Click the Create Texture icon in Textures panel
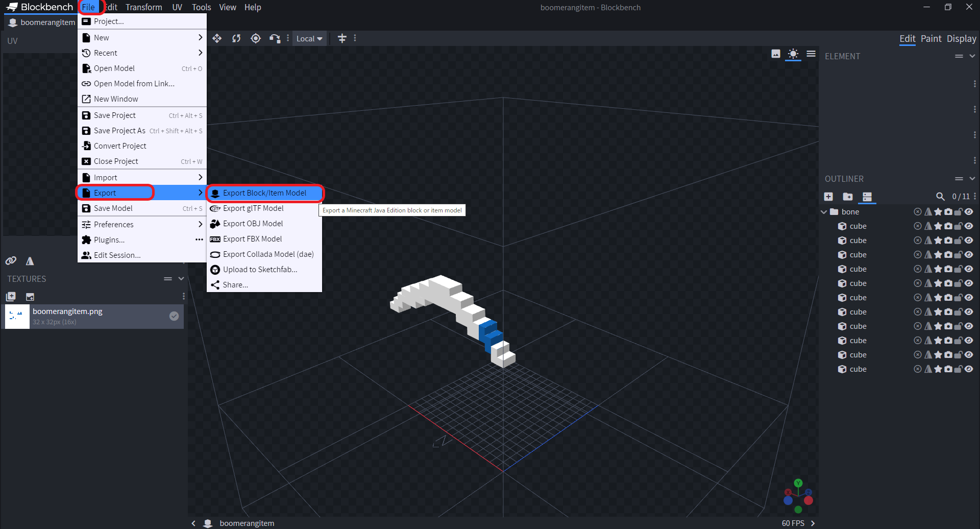The height and width of the screenshot is (529, 980). (x=11, y=296)
